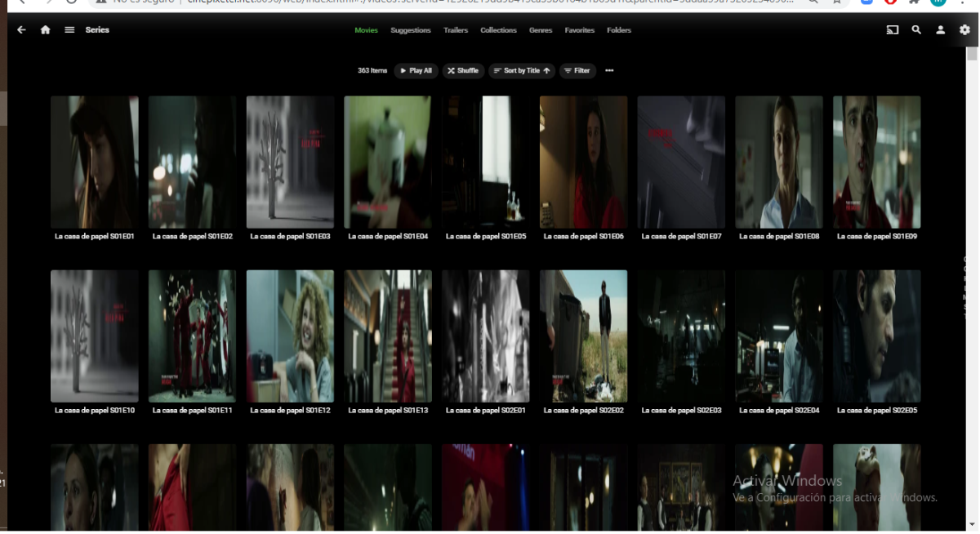Open La casa de papel S01E06 thumbnail

pos(584,162)
